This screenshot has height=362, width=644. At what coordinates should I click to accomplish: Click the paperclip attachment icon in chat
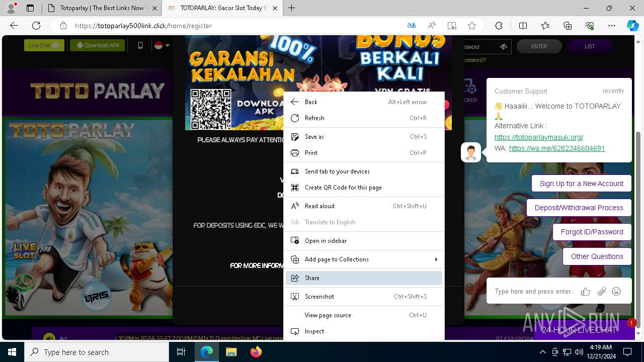pyautogui.click(x=601, y=292)
